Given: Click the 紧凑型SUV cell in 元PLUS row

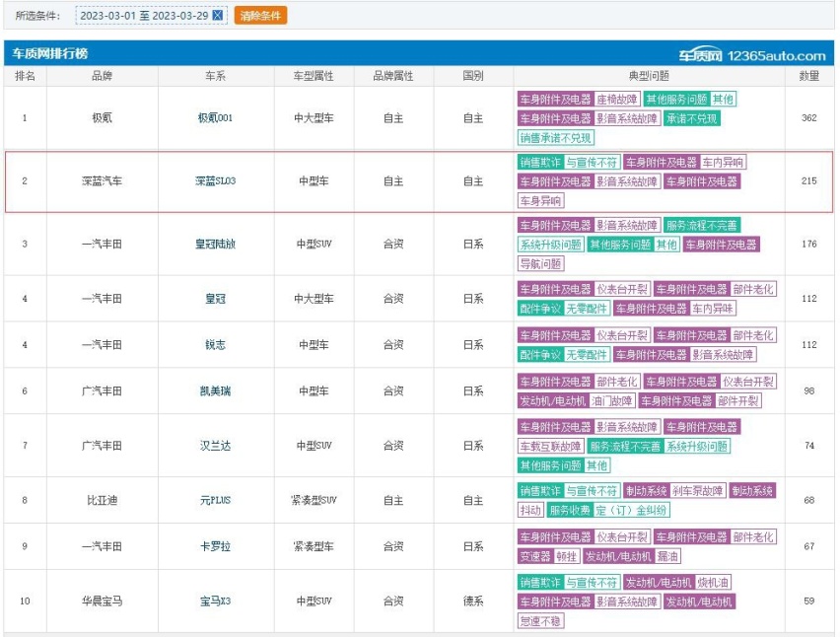Looking at the screenshot, I should pos(314,500).
